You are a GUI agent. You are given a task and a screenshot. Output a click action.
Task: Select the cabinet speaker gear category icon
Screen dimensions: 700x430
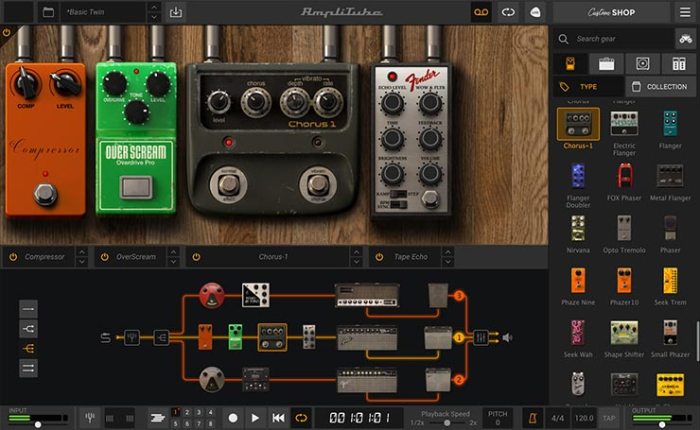(642, 64)
